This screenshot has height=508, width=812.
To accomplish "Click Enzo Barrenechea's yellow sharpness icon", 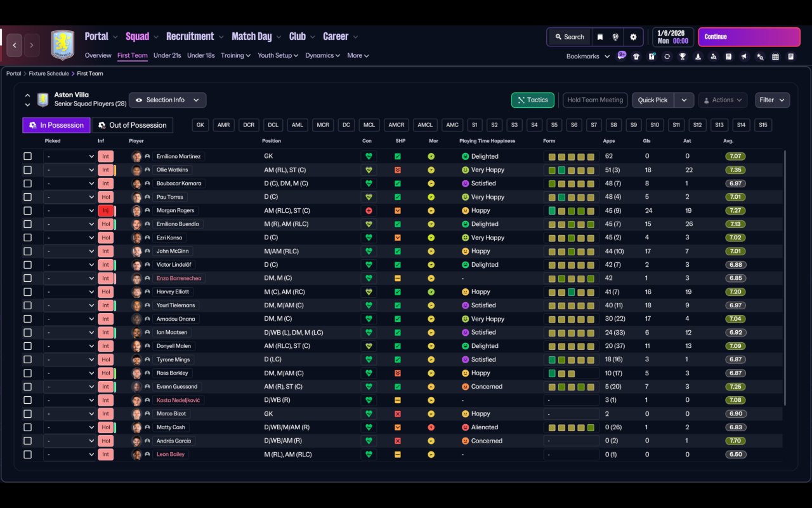I will click(x=398, y=278).
